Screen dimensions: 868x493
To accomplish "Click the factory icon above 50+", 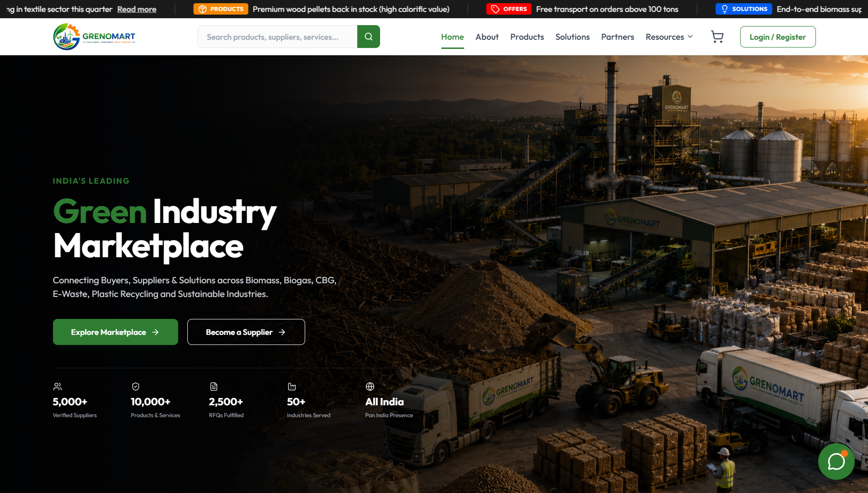I will click(291, 387).
